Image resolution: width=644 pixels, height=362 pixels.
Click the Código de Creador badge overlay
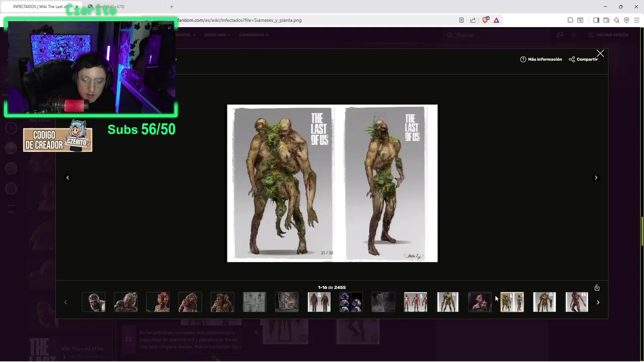pyautogui.click(x=57, y=136)
